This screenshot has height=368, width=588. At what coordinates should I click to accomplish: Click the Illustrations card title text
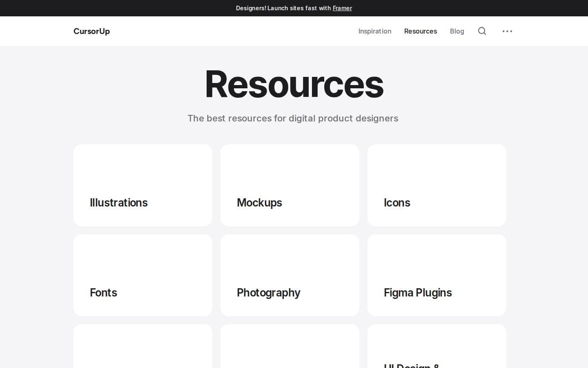[119, 203]
